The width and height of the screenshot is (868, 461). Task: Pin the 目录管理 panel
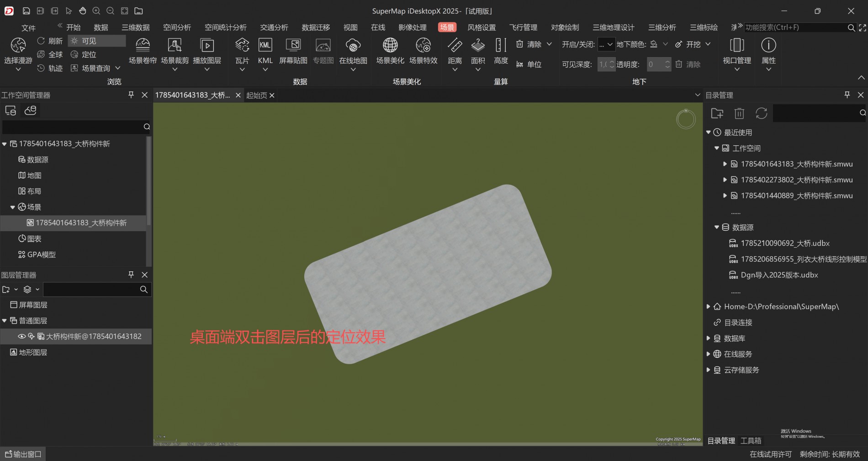pyautogui.click(x=847, y=95)
